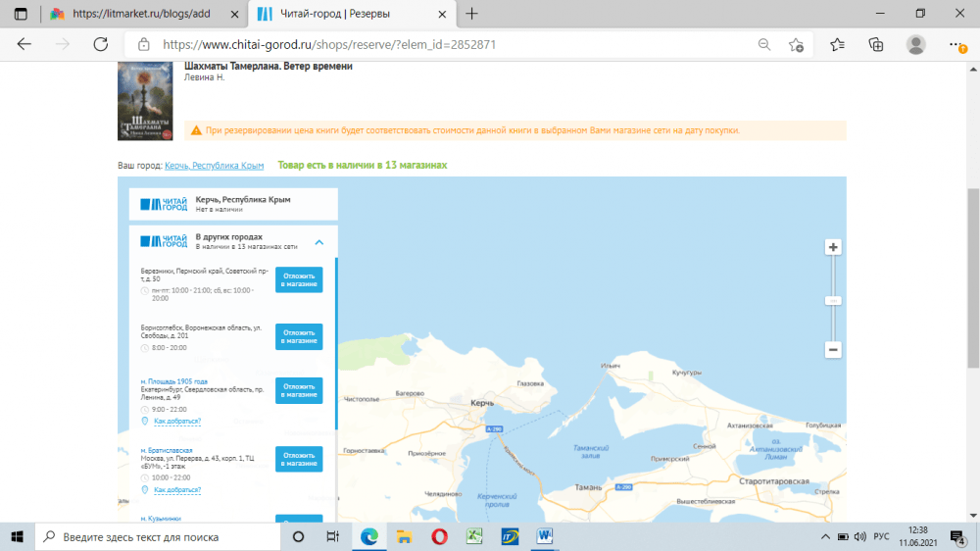
Task: Open the "м. Площадь 1905 года" station link
Action: 174,381
